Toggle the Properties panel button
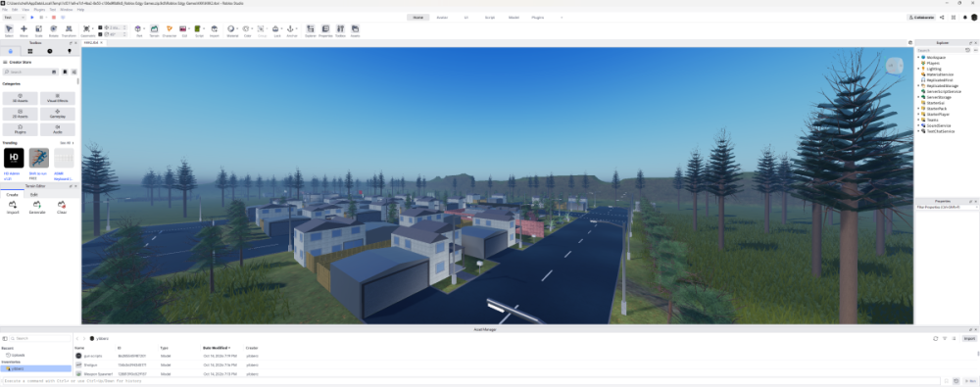This screenshot has height=389, width=980. click(325, 30)
